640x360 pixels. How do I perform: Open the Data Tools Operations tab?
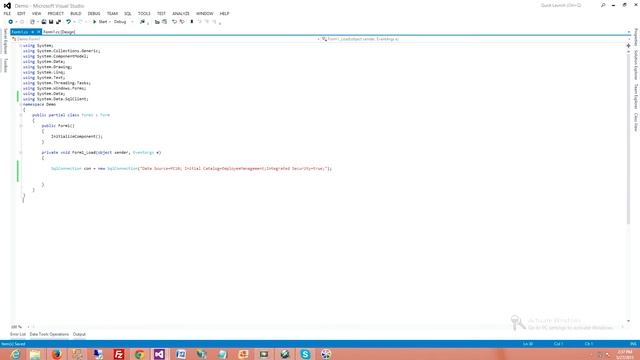(49, 334)
